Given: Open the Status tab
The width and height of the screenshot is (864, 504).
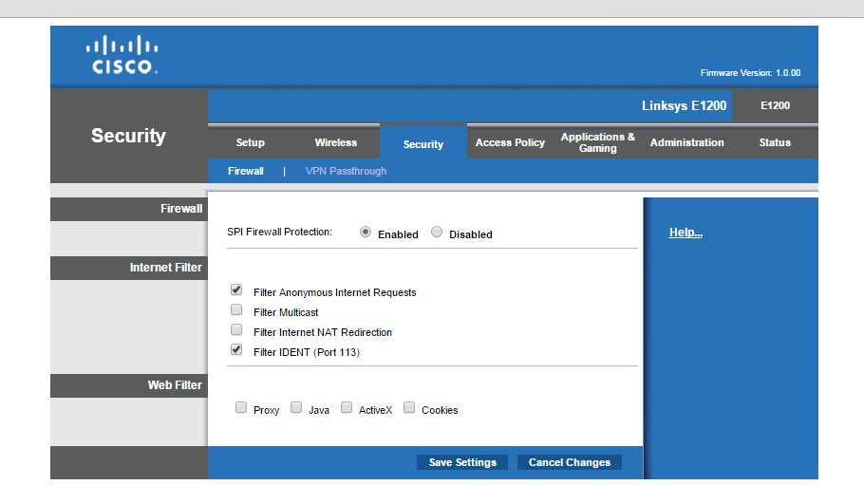Looking at the screenshot, I should [x=775, y=142].
